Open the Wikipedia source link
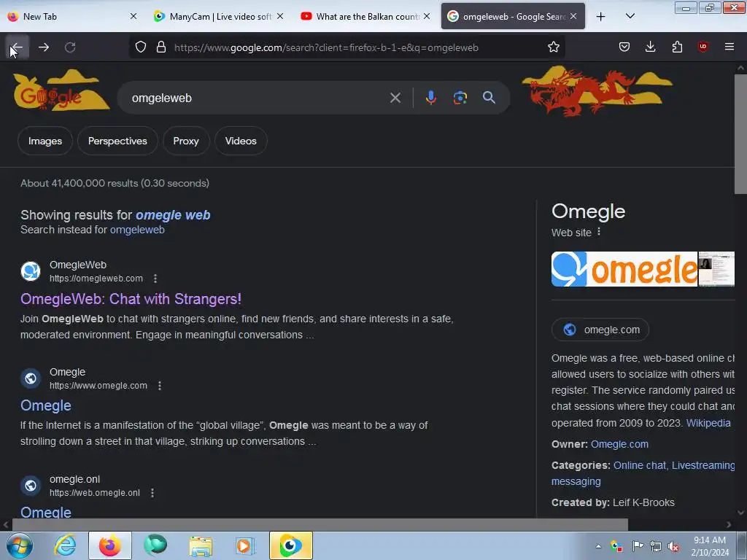 (708, 423)
